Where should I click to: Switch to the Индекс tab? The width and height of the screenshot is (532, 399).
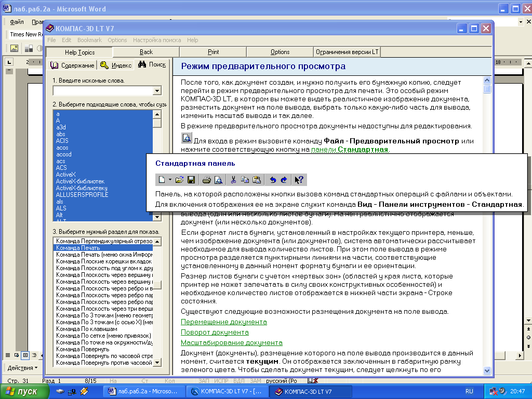click(x=116, y=65)
